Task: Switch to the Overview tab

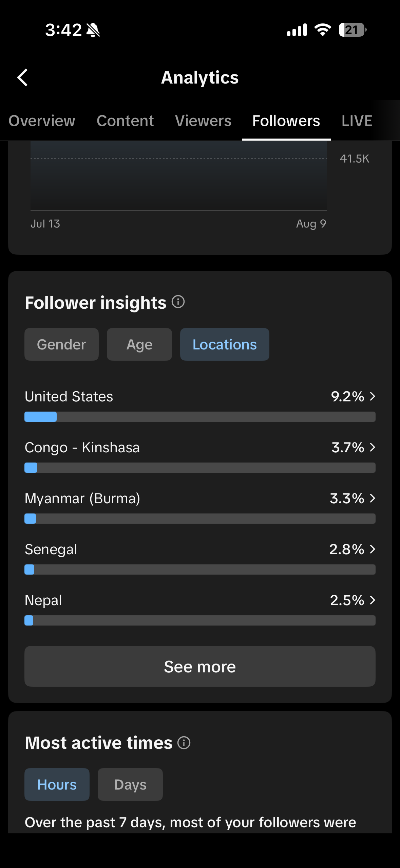Action: (42, 121)
